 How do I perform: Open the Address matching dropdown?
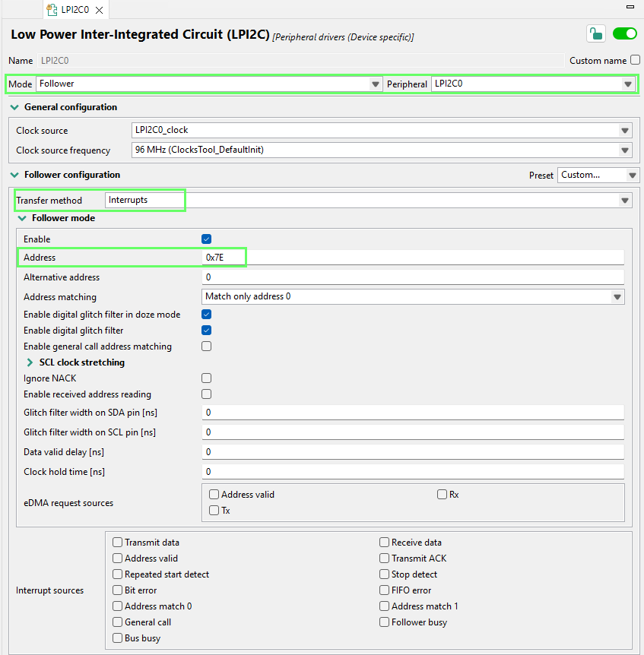(413, 296)
